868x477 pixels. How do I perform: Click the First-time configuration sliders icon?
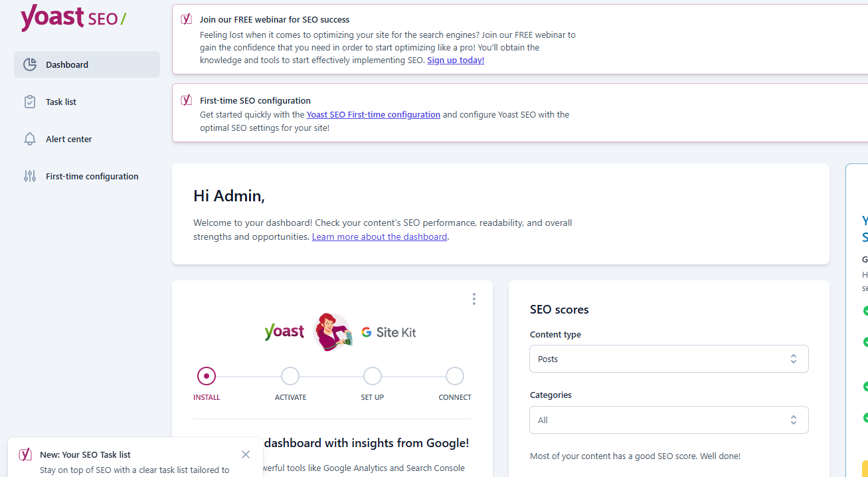click(30, 176)
